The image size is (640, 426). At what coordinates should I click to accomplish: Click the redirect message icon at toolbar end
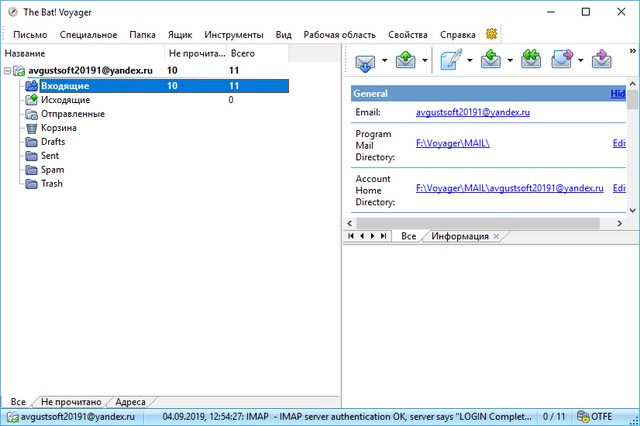click(601, 62)
